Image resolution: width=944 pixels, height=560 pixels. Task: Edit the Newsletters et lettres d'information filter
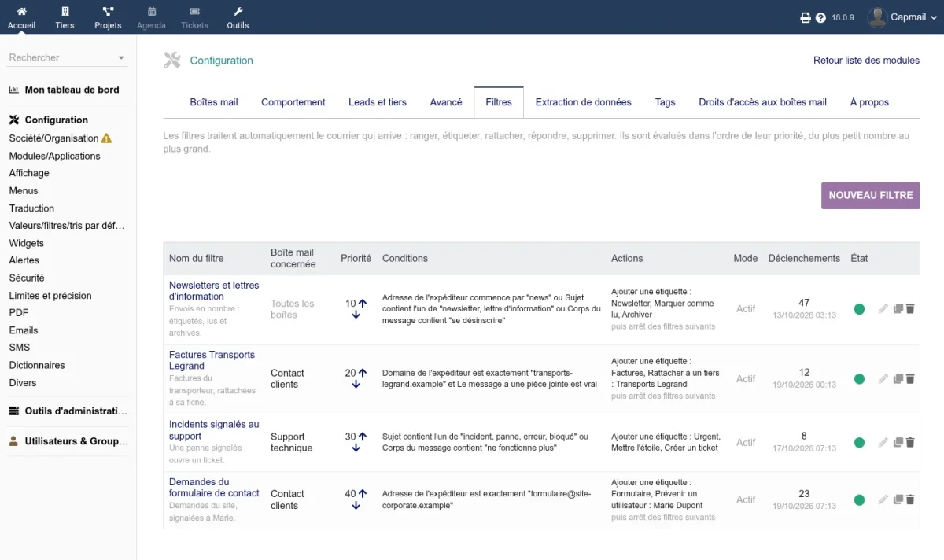(x=883, y=309)
